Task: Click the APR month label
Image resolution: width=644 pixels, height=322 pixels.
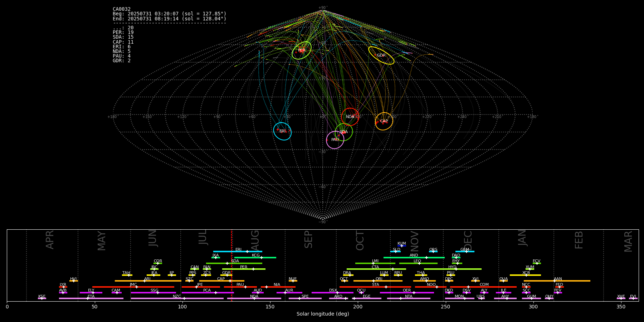Action: [x=50, y=240]
